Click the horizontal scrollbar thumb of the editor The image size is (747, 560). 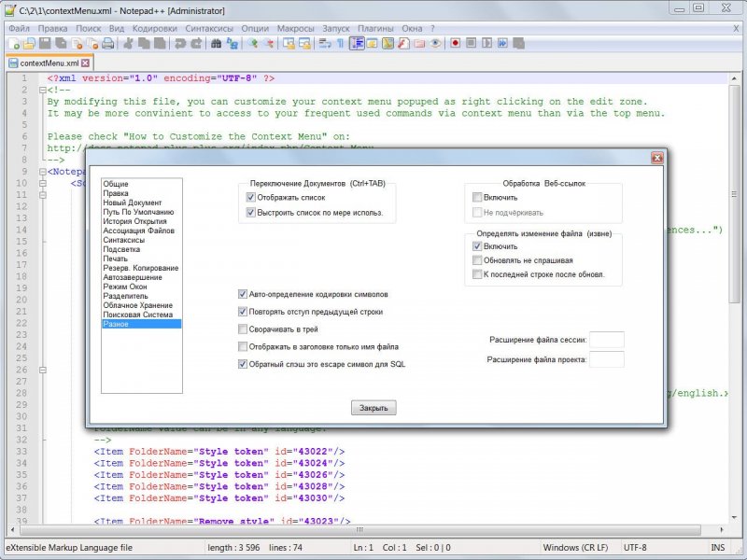pos(359,529)
